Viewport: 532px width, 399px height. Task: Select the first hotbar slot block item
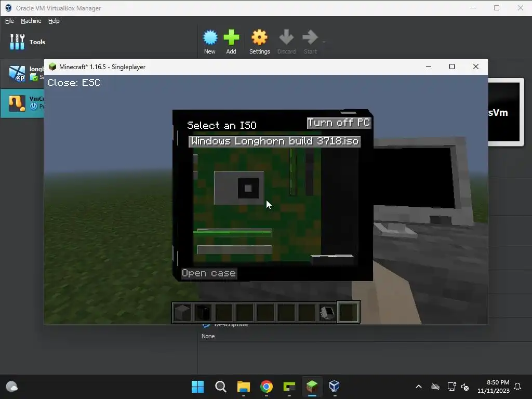pos(182,312)
